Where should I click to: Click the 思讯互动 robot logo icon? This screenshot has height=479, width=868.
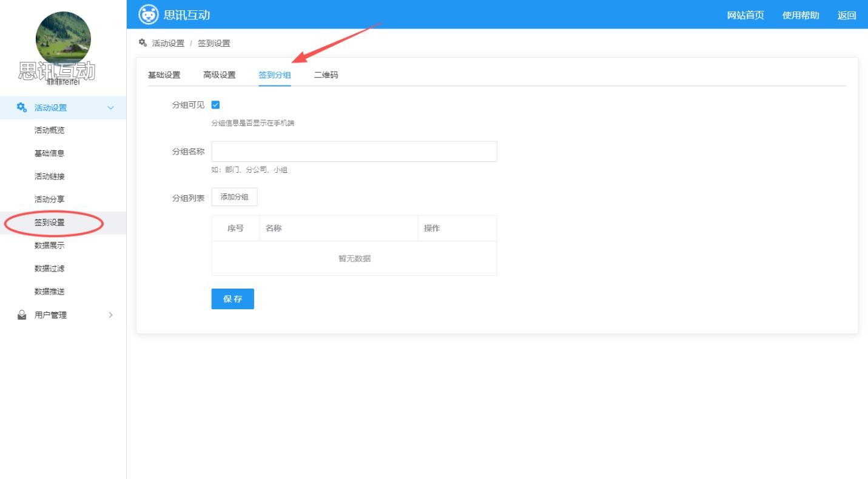point(149,15)
